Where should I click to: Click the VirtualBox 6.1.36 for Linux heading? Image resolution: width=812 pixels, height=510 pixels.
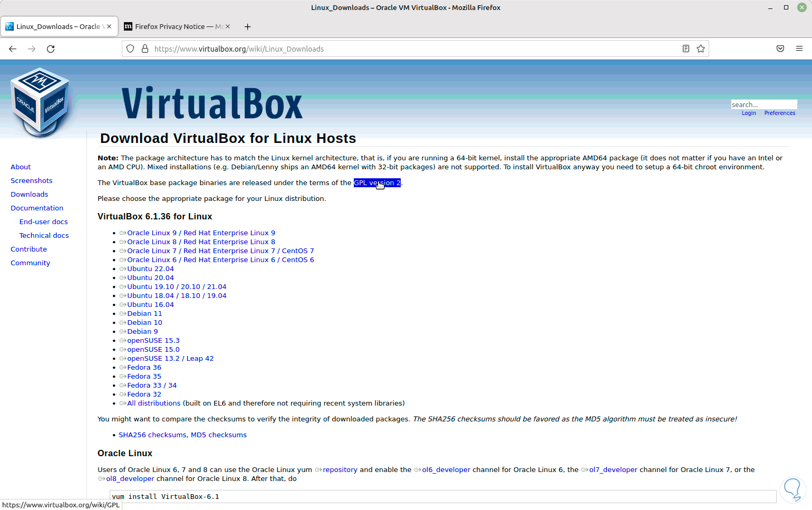coord(155,217)
